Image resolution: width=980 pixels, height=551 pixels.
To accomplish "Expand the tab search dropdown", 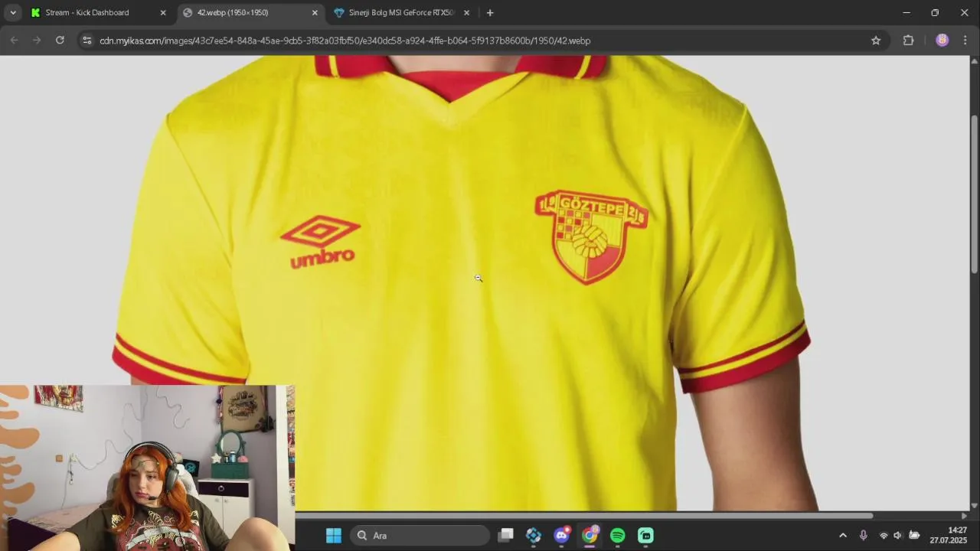I will (13, 13).
